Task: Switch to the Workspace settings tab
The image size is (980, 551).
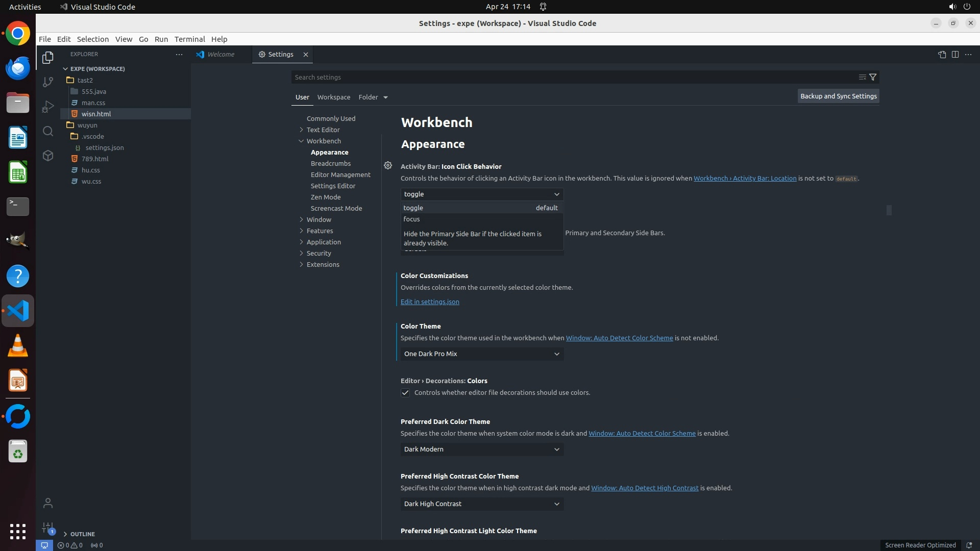Action: click(x=333, y=97)
